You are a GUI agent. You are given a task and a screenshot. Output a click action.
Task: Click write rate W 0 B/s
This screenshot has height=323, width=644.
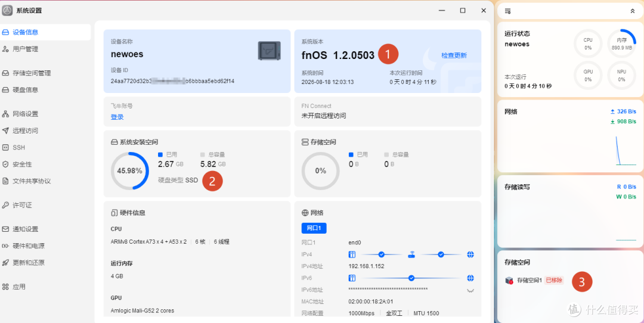[626, 197]
